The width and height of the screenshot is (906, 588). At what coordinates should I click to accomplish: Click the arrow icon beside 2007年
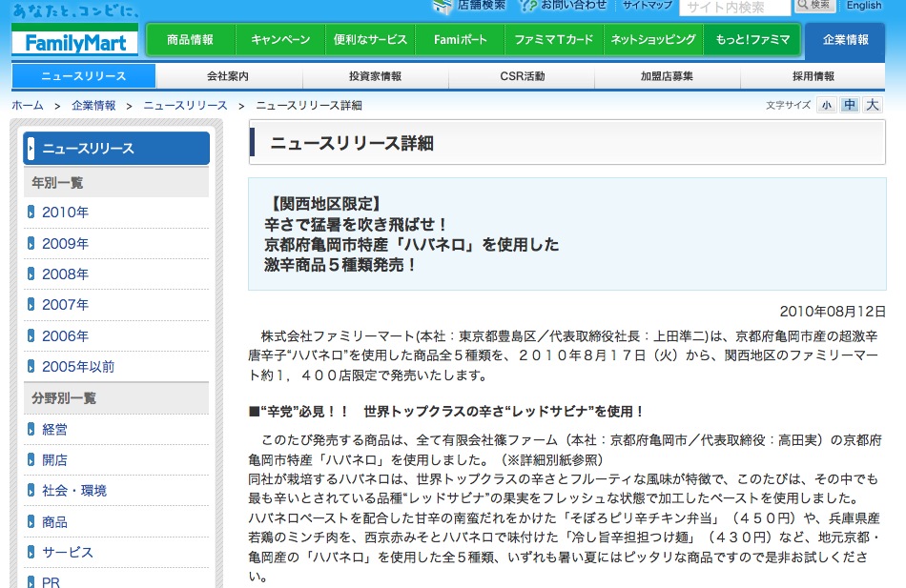click(x=31, y=305)
